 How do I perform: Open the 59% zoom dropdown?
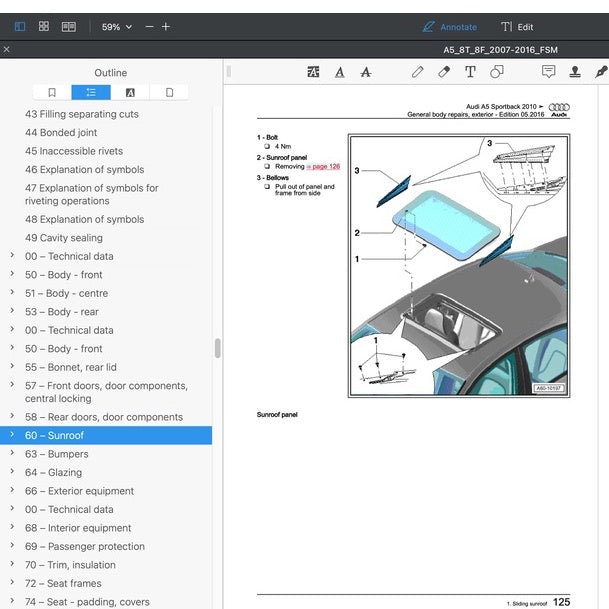117,27
